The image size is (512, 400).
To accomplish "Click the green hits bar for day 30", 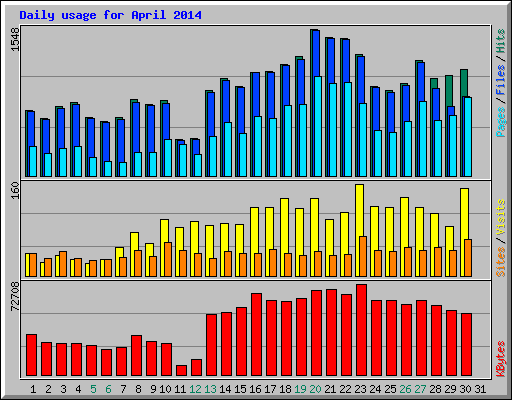I will coord(464,83).
